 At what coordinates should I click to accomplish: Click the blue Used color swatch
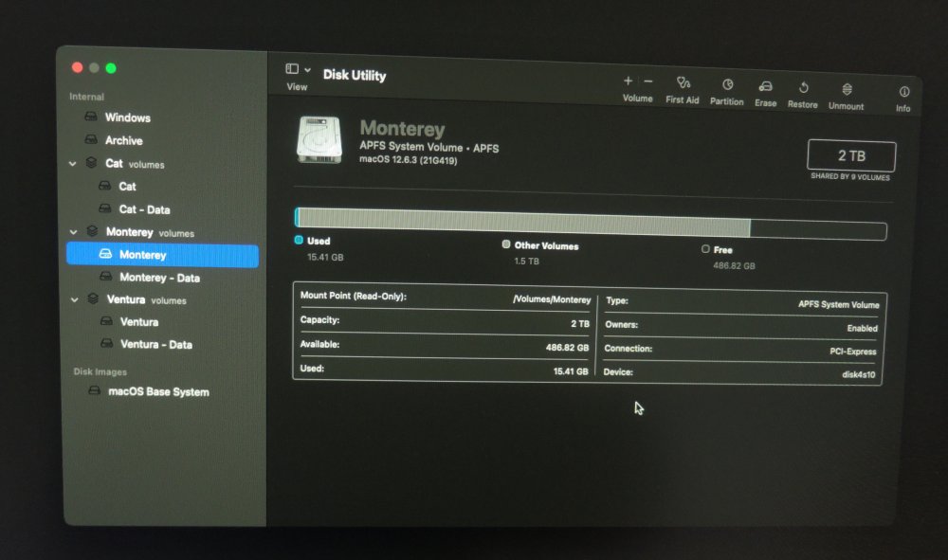click(299, 240)
